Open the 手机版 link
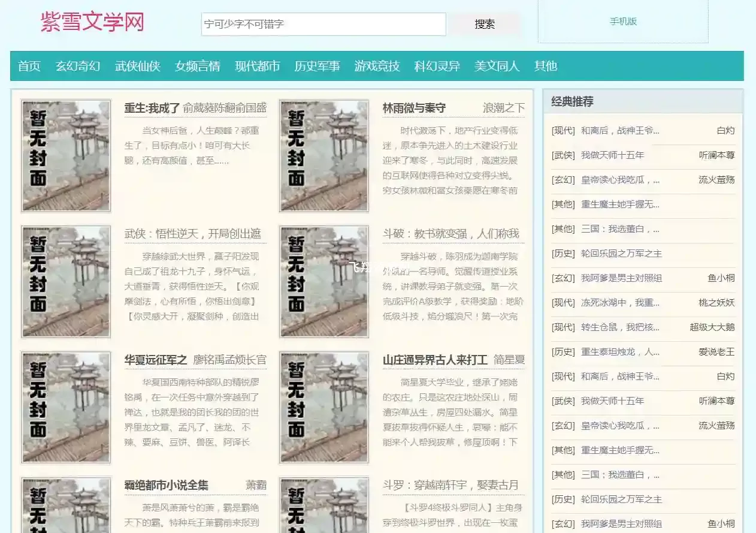Screen dimensions: 756x533 623,22
